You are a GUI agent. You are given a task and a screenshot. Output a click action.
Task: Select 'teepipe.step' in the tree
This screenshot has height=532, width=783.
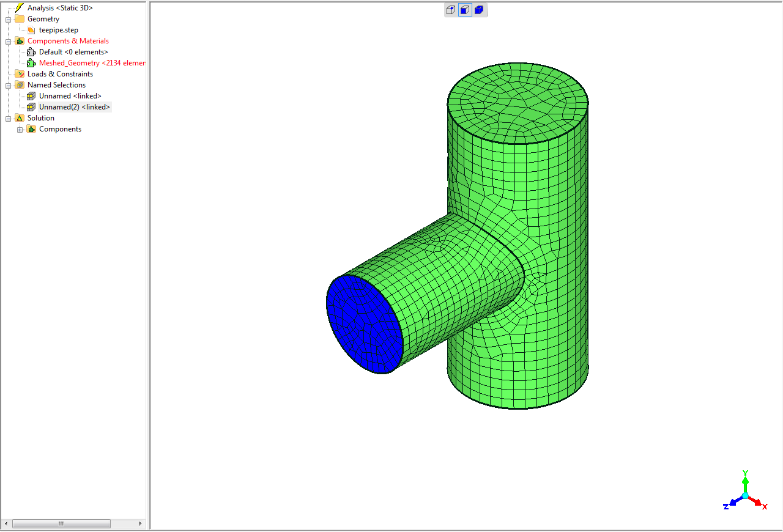pyautogui.click(x=59, y=30)
